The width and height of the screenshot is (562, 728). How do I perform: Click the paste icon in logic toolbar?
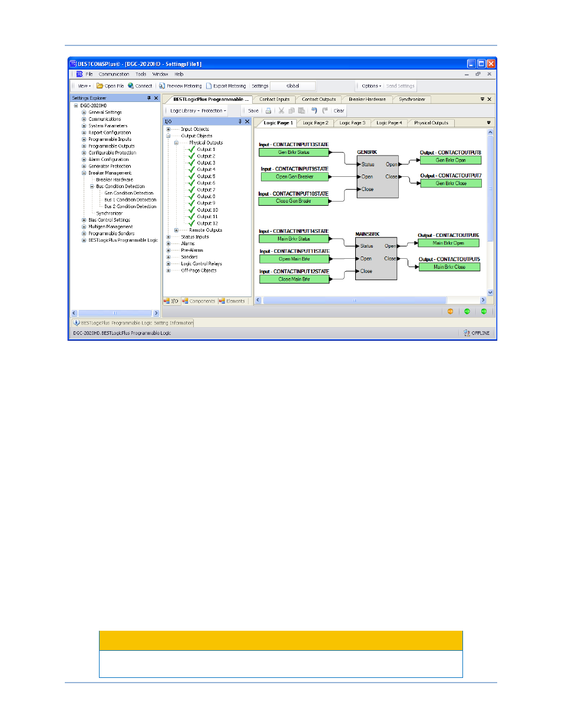coord(302,111)
